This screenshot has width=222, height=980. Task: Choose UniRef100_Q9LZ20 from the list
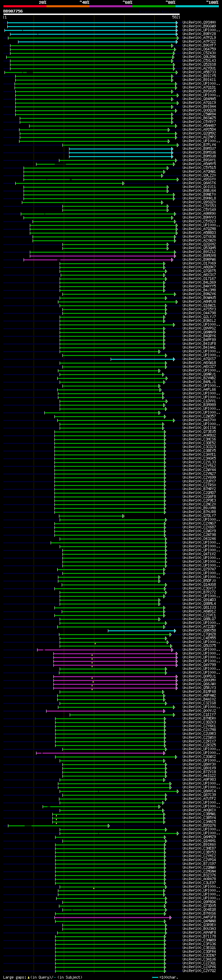click(x=199, y=175)
